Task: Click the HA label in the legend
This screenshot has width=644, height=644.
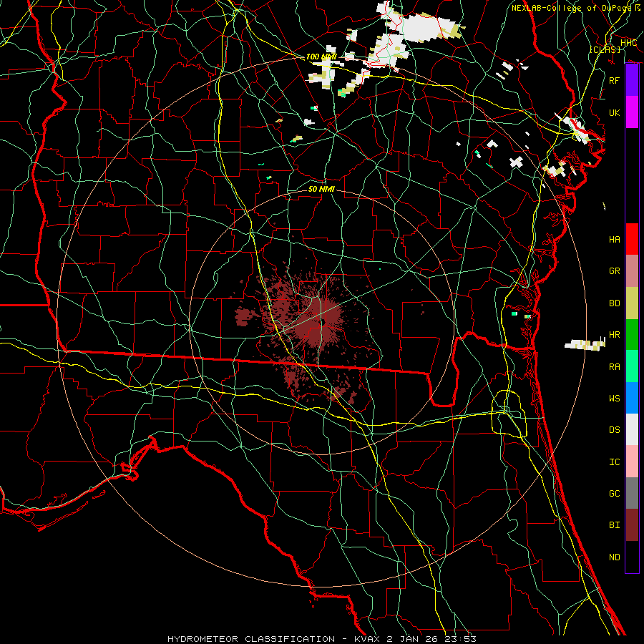Action: coord(614,239)
